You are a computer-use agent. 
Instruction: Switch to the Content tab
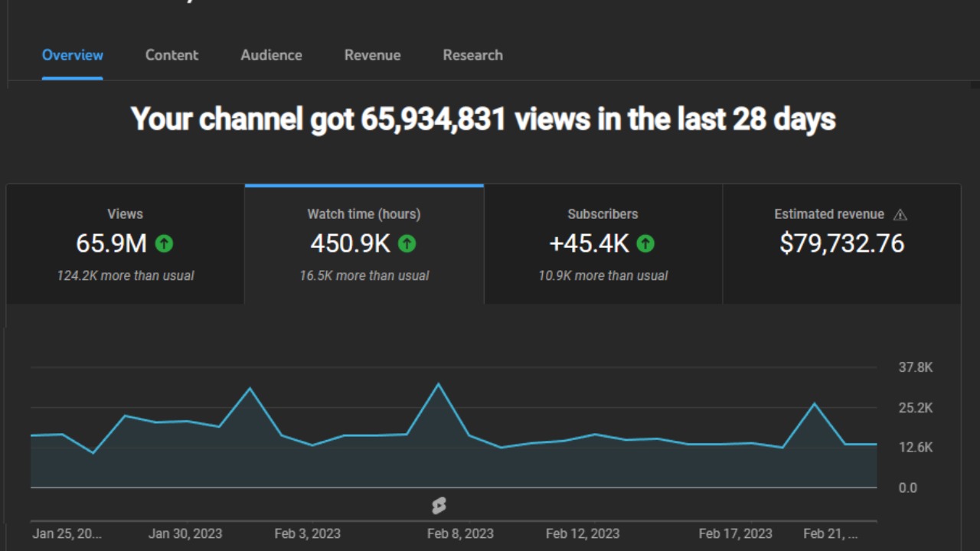pyautogui.click(x=171, y=55)
